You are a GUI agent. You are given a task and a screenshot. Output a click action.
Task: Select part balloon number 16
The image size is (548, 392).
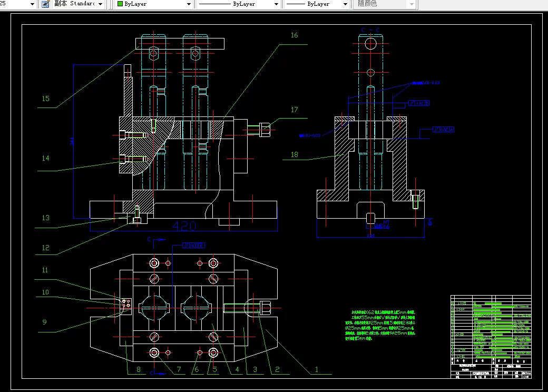click(x=294, y=35)
